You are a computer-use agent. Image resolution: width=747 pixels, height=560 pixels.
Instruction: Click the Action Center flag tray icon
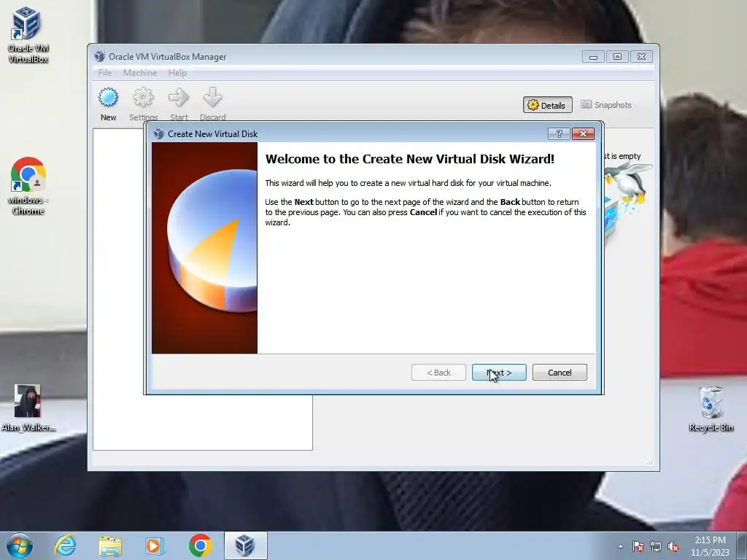click(638, 546)
